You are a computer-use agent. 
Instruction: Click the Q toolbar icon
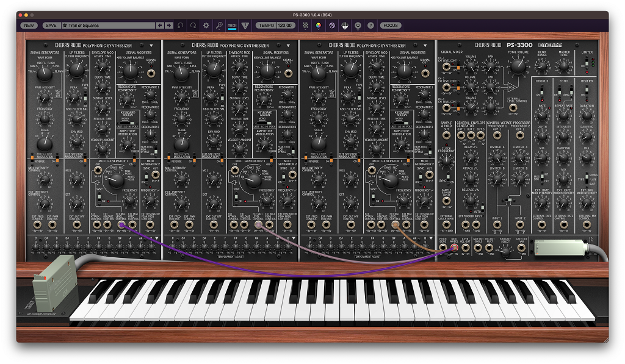[x=358, y=26]
